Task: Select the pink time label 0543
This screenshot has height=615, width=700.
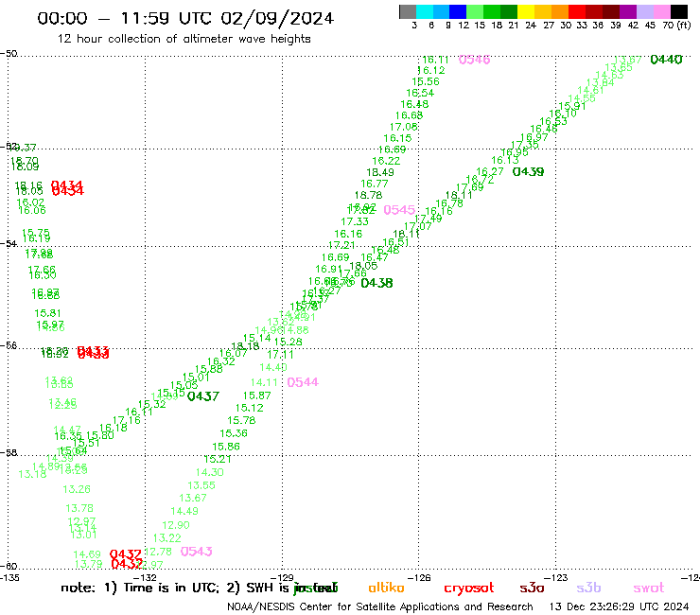Action: 197,552
